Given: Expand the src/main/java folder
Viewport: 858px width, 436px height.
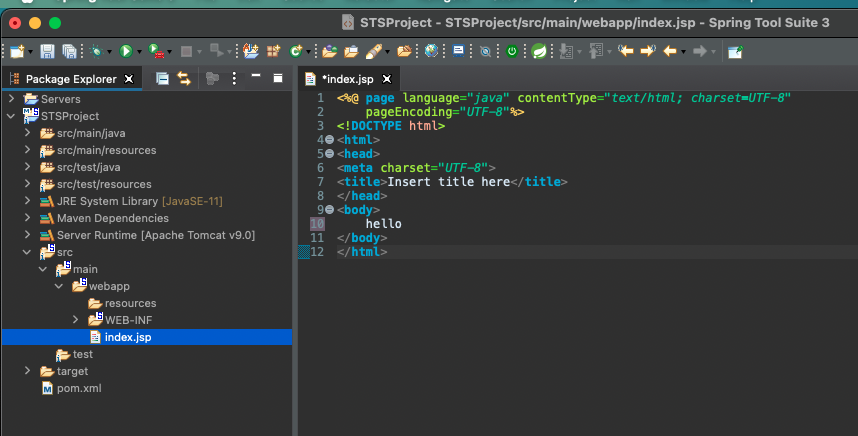Looking at the screenshot, I should [x=27, y=133].
